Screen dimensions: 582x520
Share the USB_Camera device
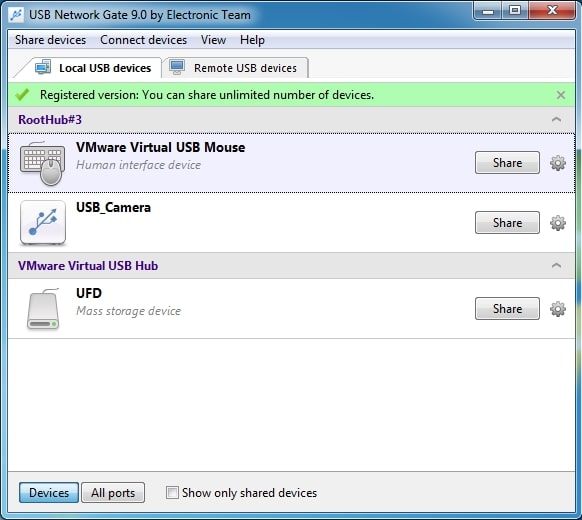[507, 223]
